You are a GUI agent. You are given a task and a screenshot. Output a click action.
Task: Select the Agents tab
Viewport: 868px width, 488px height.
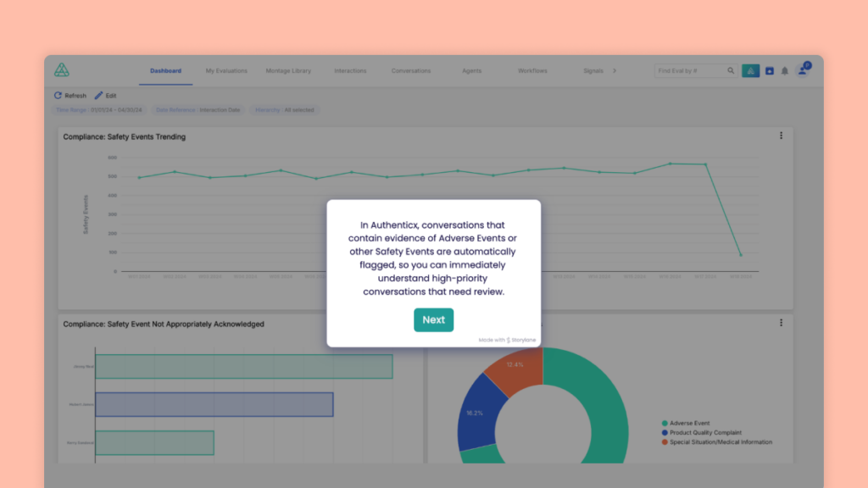coord(471,71)
